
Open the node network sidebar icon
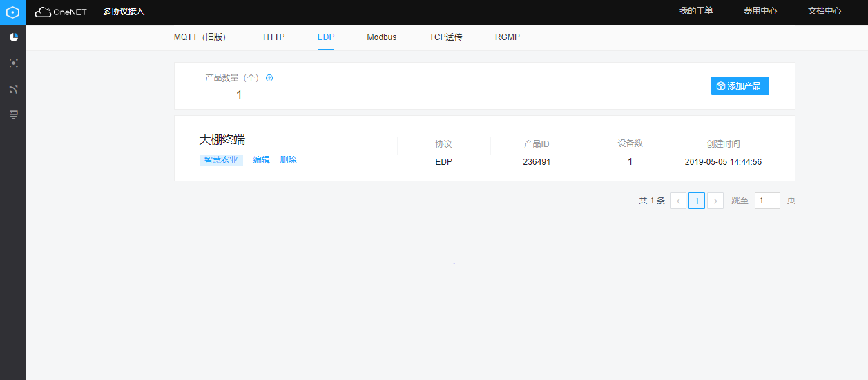click(13, 63)
